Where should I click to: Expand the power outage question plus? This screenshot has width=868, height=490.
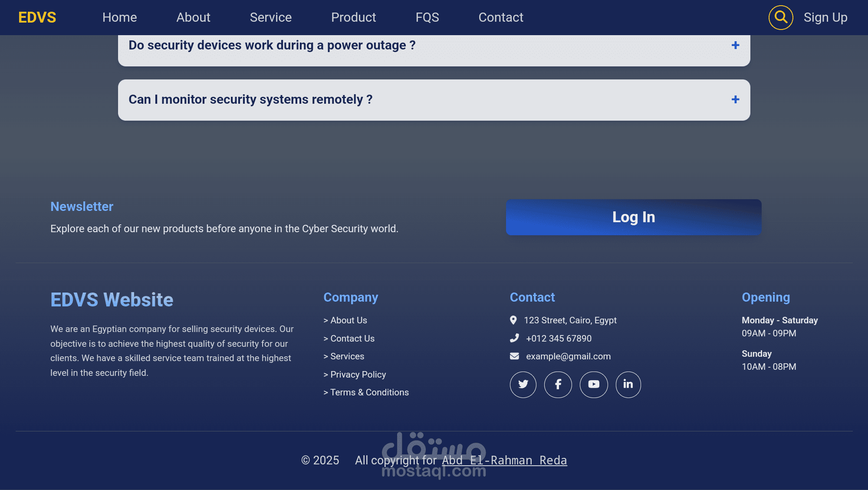pyautogui.click(x=735, y=45)
